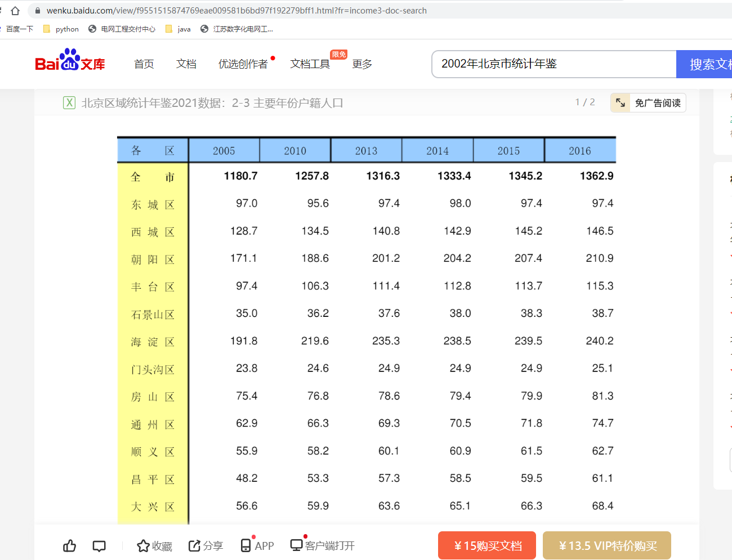
Task: Click the search box with 2002年北京市统计年鉴
Action: click(x=554, y=64)
